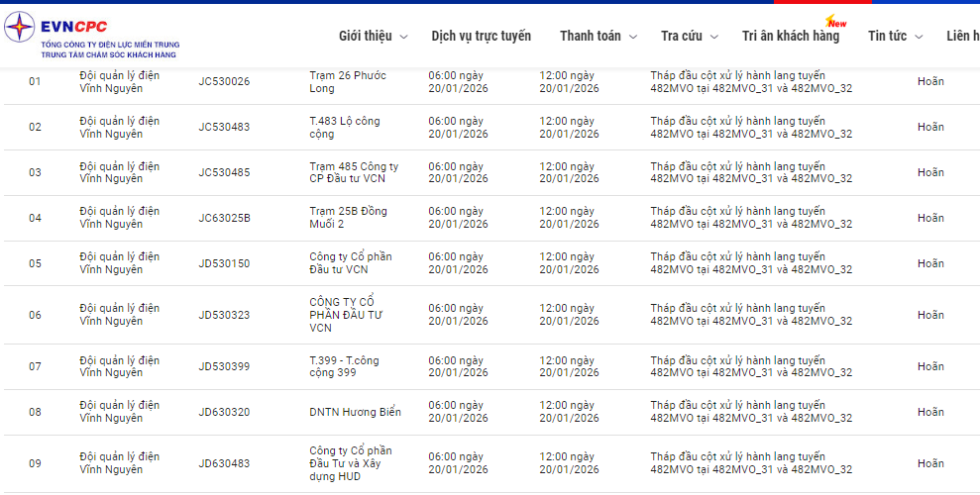Click the New badge above Tri ân khách hàng
980x495 pixels.
(836, 22)
